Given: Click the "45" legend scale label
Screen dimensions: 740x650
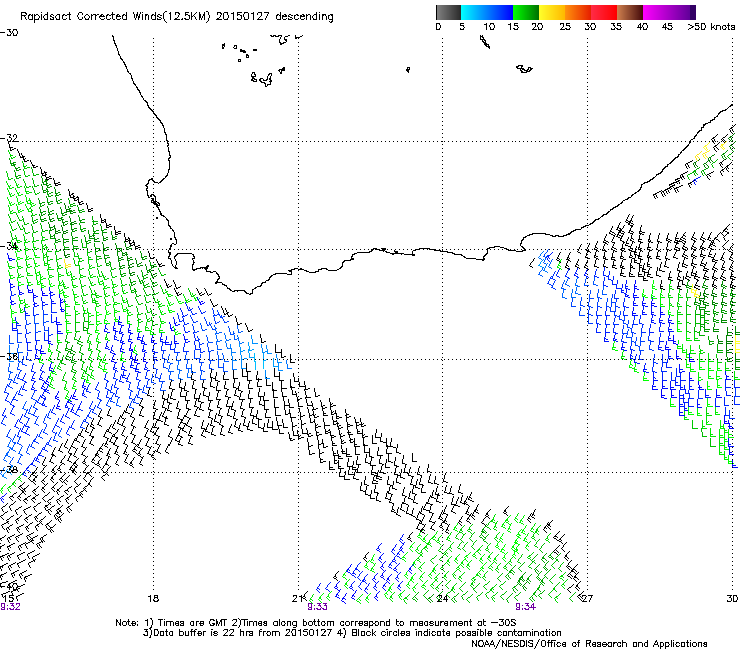Looking at the screenshot, I should coord(667,27).
